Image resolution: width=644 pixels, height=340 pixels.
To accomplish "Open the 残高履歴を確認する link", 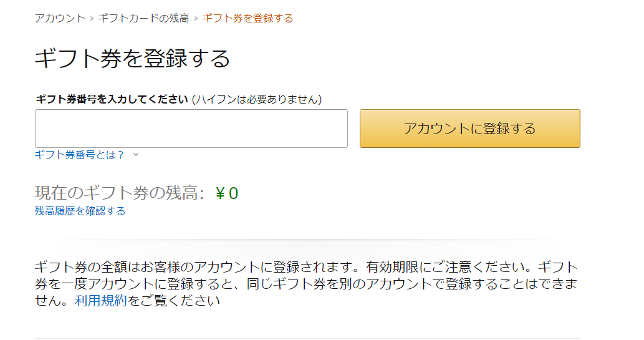I will coord(80,211).
